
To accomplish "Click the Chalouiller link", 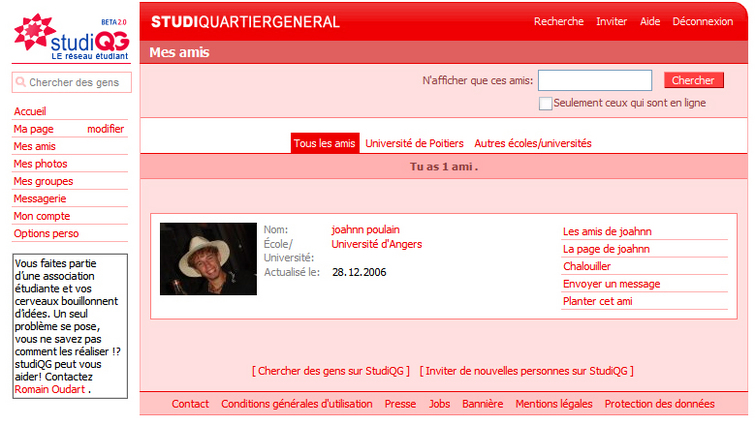I will tap(587, 266).
